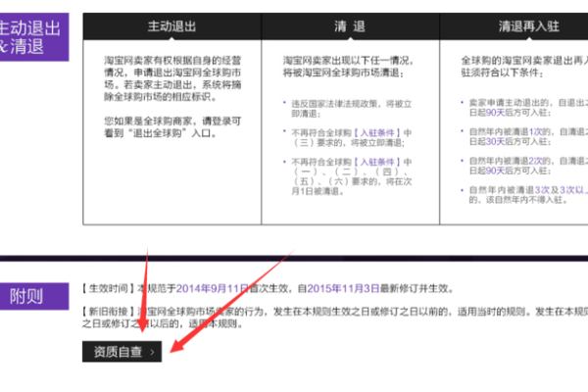Select the 主动退出 column header

171,26
